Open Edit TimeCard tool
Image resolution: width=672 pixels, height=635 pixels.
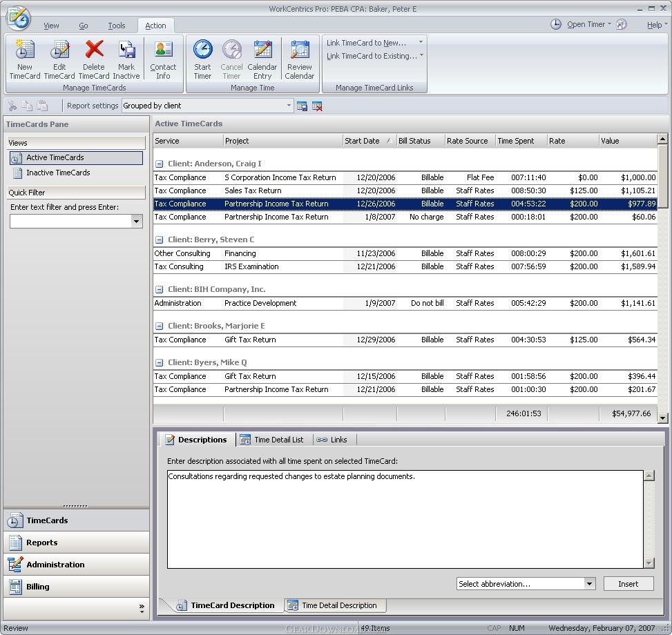[59, 59]
